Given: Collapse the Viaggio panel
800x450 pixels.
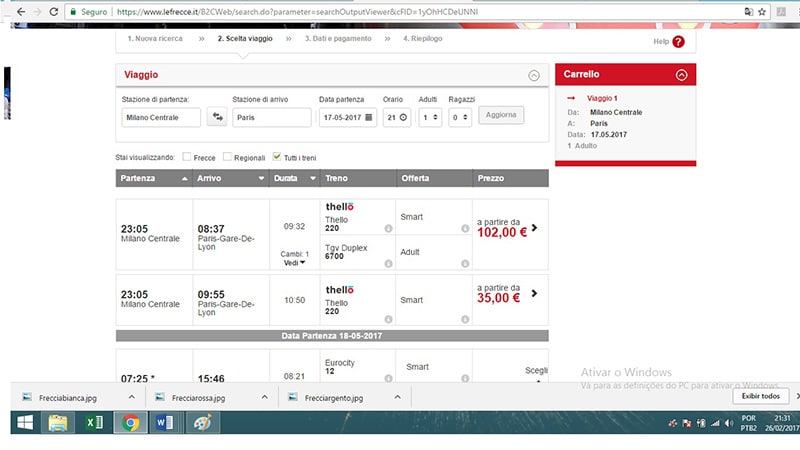Looking at the screenshot, I should [x=534, y=76].
